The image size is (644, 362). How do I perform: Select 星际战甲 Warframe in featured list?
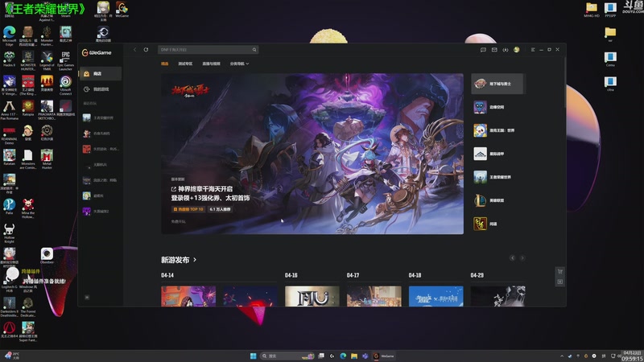pos(497,154)
